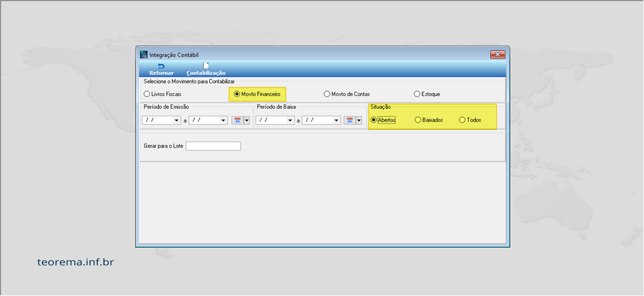Viewport: 644px width, 296px height.
Task: Click the Gerar para o Lote field
Action: click(213, 146)
